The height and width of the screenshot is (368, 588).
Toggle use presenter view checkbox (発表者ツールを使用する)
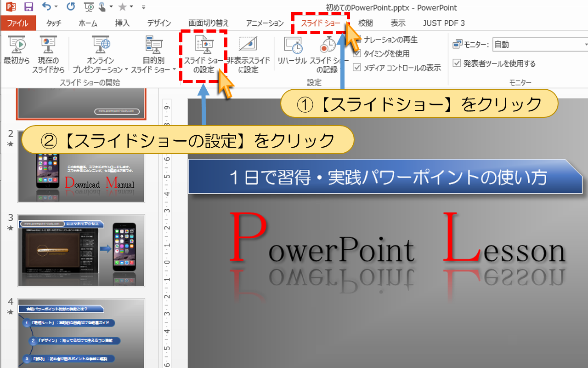pyautogui.click(x=457, y=63)
